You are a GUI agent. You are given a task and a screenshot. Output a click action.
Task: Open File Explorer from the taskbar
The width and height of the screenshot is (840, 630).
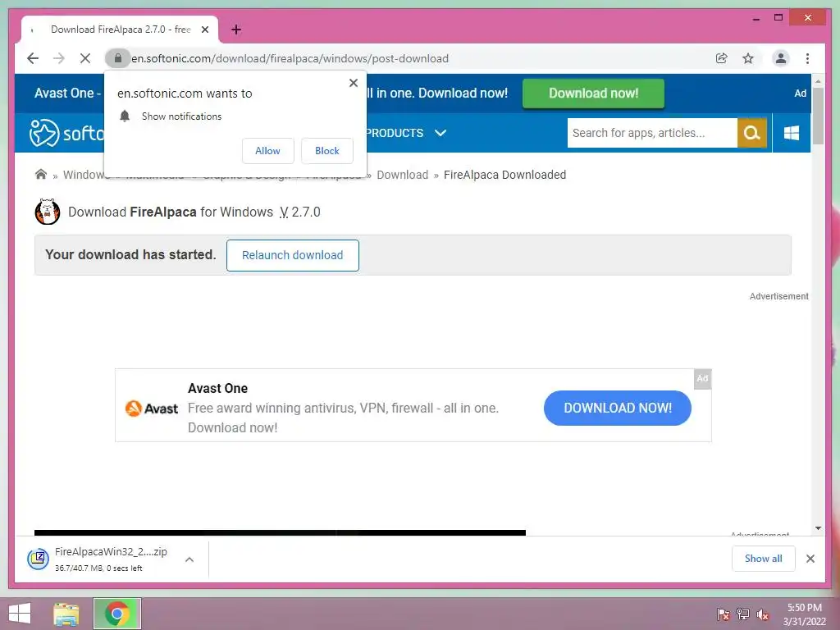(x=66, y=614)
